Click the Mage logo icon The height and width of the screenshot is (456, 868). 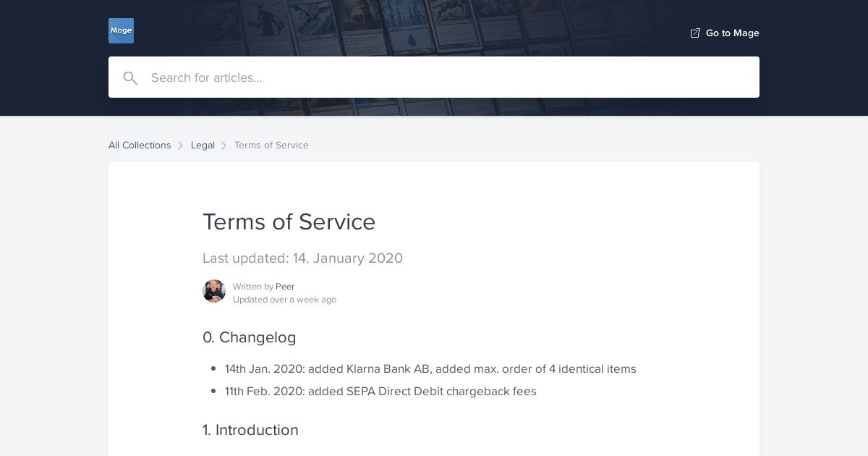coord(121,30)
